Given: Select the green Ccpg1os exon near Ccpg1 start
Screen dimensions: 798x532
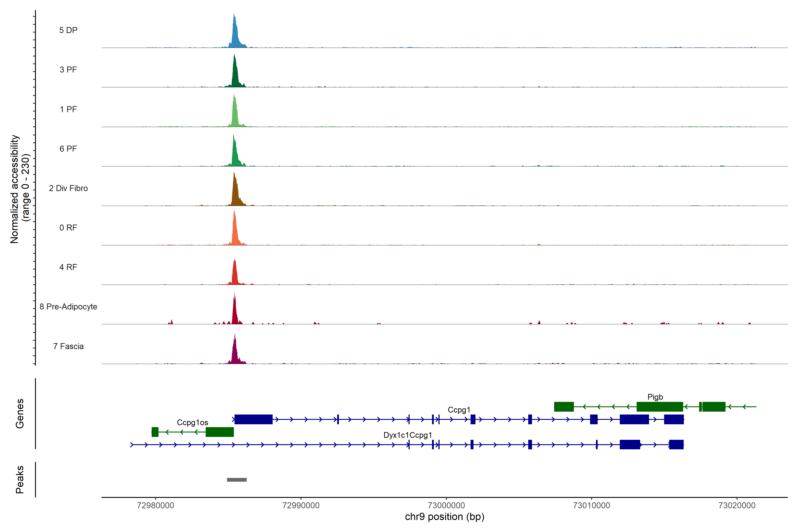Looking at the screenshot, I should [x=219, y=432].
